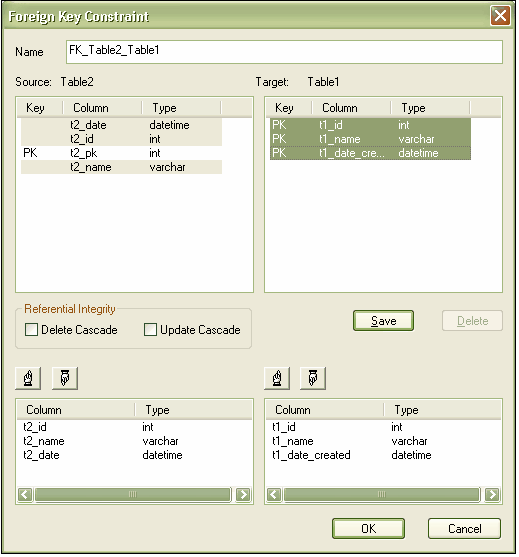
Task: Sort target list by Key header
Action: click(x=289, y=108)
